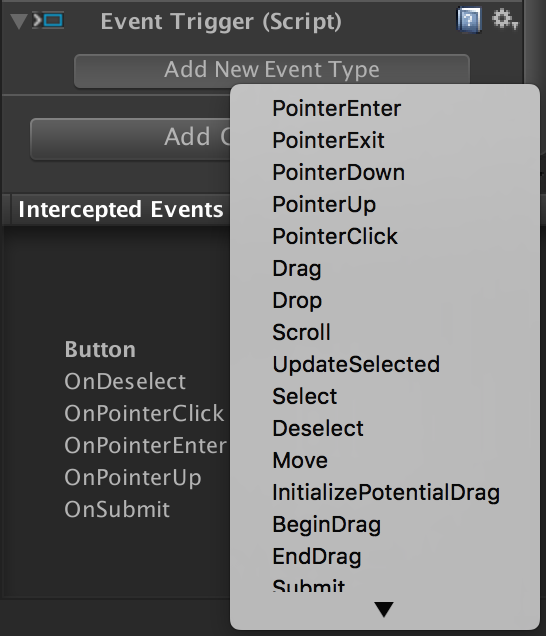This screenshot has width=546, height=636.
Task: Select UpdateSelected from the menu
Action: coord(385,364)
